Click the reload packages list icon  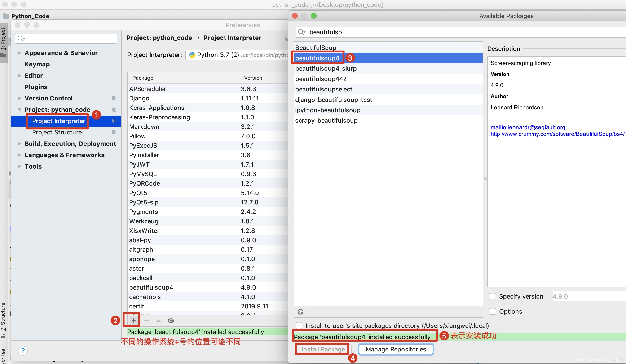(x=300, y=312)
